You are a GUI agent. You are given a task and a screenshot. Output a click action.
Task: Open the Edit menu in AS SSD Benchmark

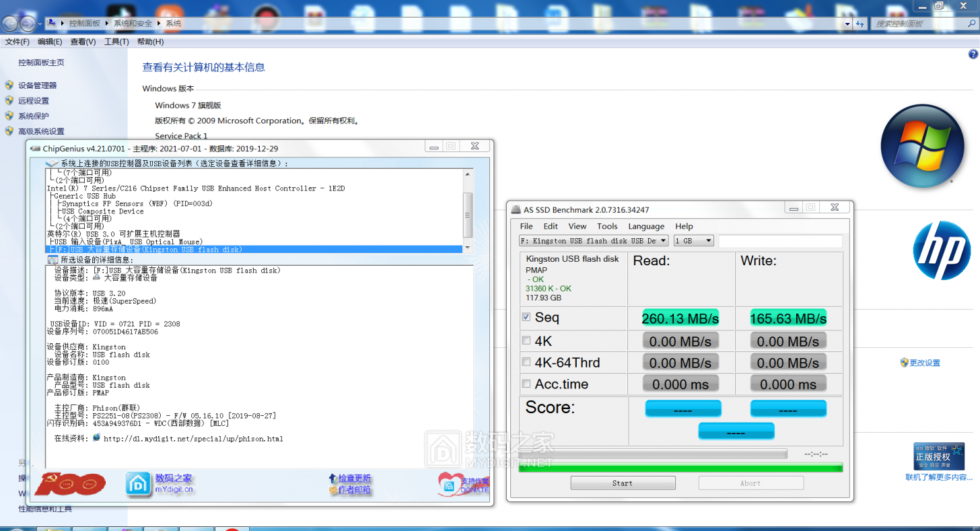(x=551, y=226)
